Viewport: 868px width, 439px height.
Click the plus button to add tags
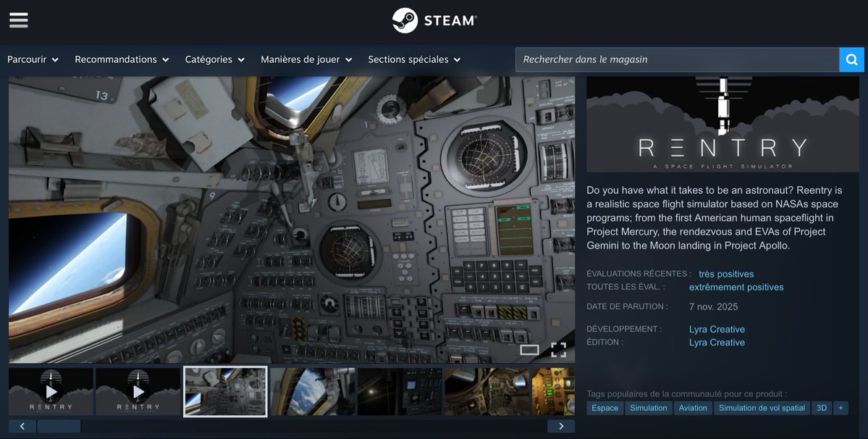click(841, 408)
